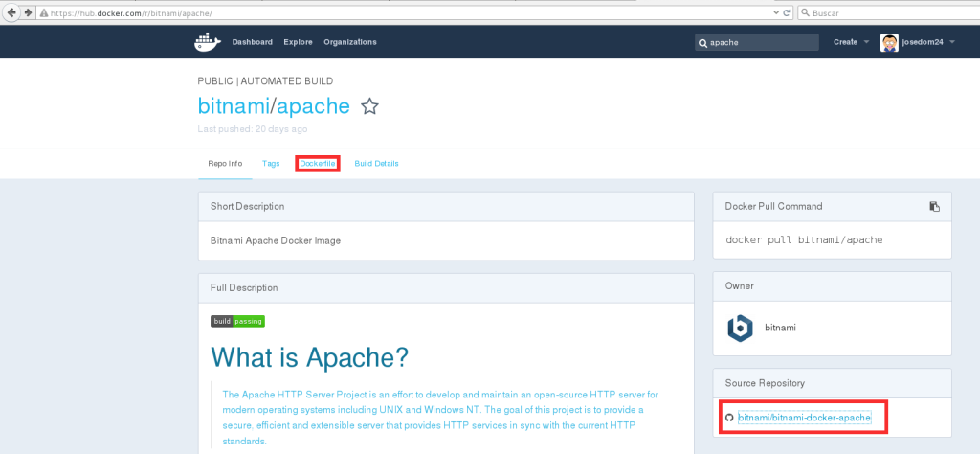The image size is (980, 454).
Task: Click the bitnami namespace link in title
Action: (234, 106)
